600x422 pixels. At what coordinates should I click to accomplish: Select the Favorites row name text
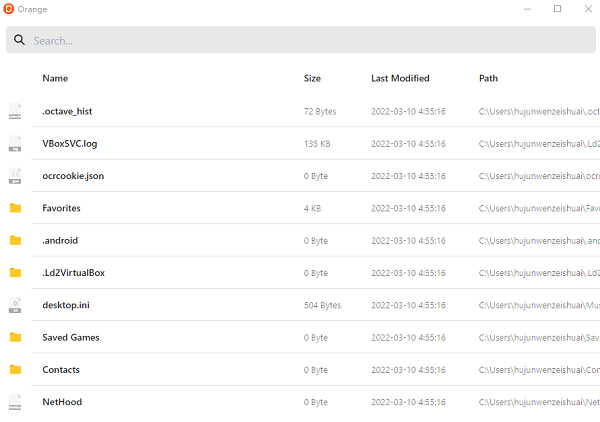[x=61, y=208]
